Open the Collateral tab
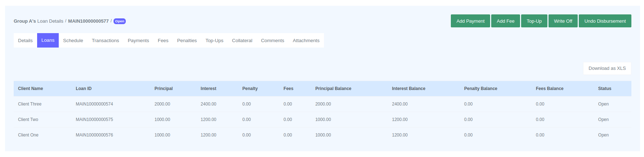This screenshot has width=644, height=157. point(242,41)
